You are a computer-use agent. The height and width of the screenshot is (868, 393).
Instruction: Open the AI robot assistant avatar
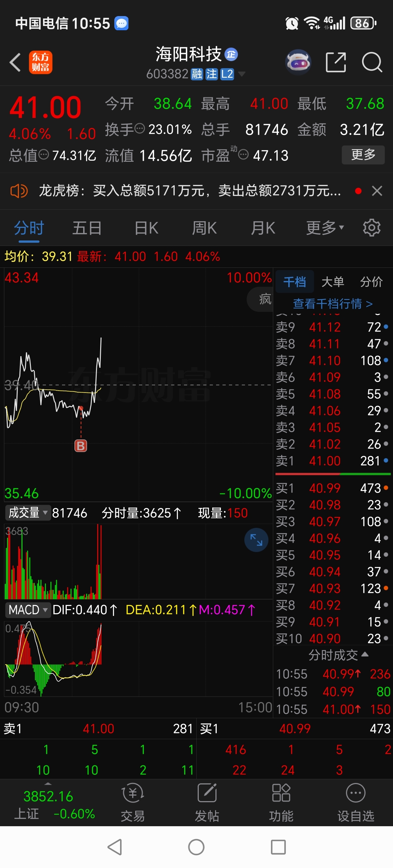(x=298, y=62)
